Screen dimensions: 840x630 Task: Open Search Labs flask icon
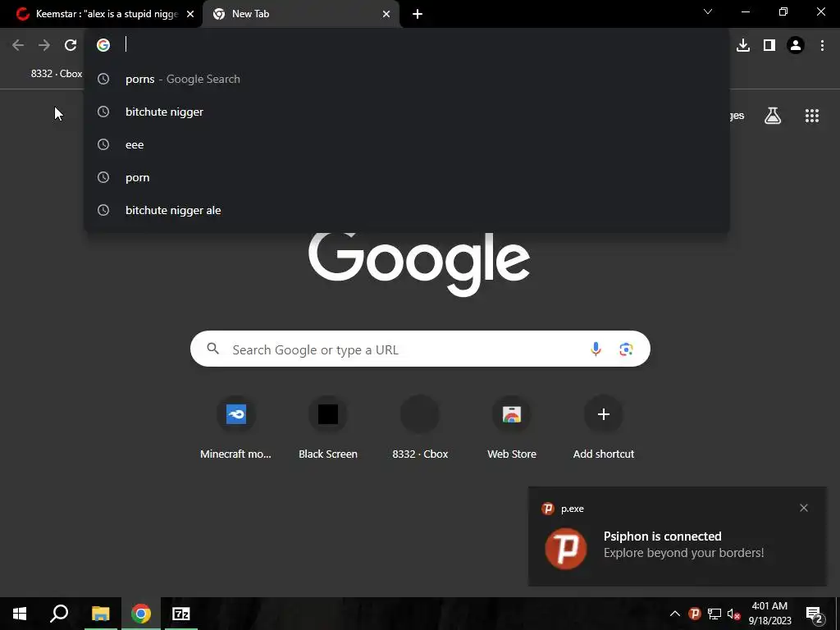(x=773, y=116)
